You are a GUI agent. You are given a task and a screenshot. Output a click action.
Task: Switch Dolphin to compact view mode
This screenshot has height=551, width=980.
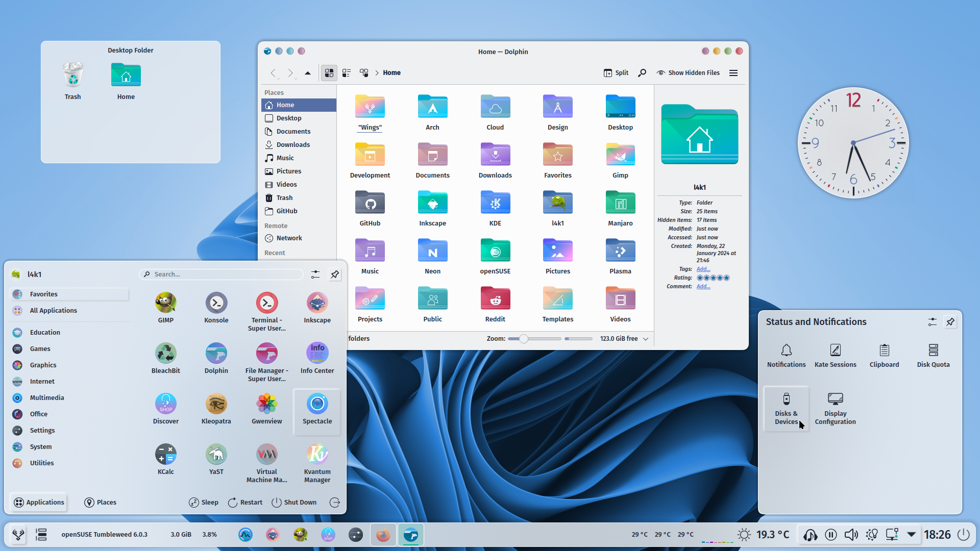347,73
